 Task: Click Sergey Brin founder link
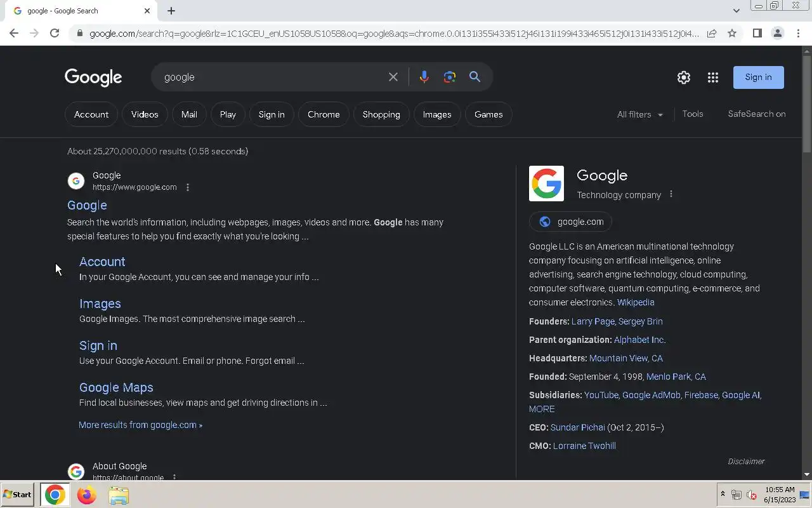[641, 321]
